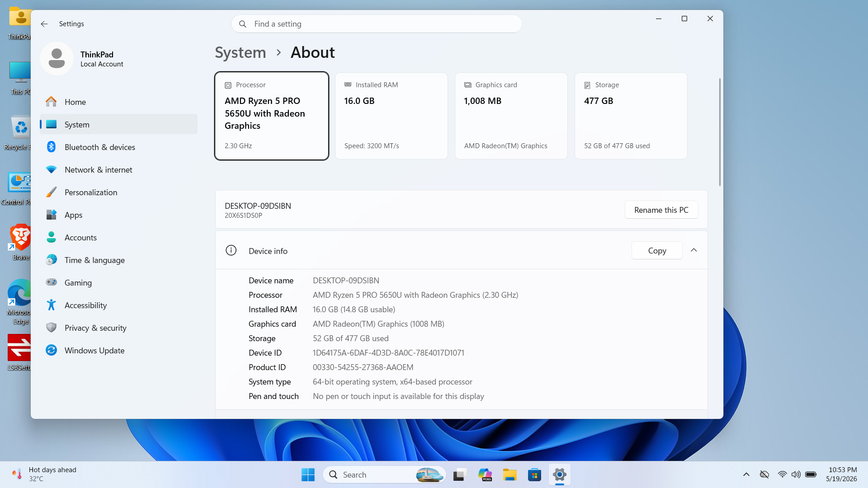Open File Explorer on the taskbar
Screen dimensions: 868x488
510,474
